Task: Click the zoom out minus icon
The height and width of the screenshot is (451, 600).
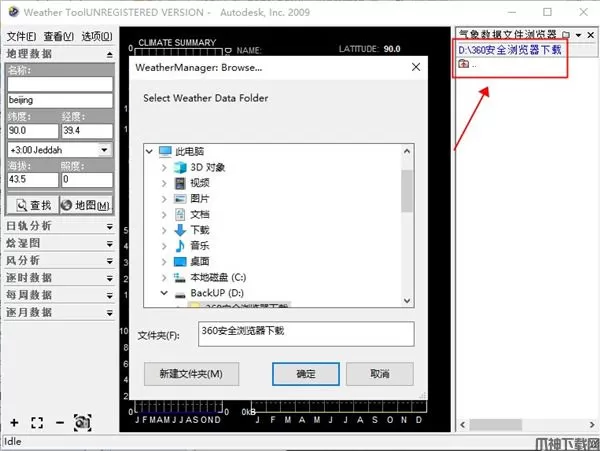Action: point(60,423)
